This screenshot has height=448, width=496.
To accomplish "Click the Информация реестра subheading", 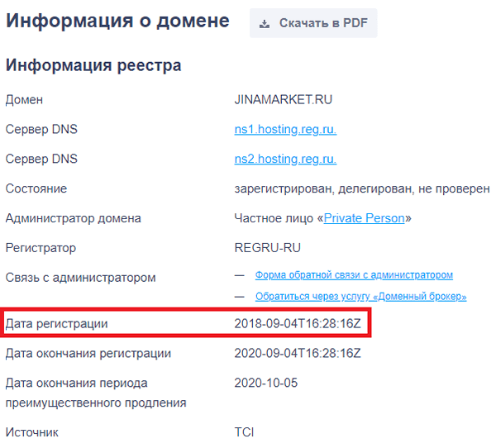I will 93,65.
